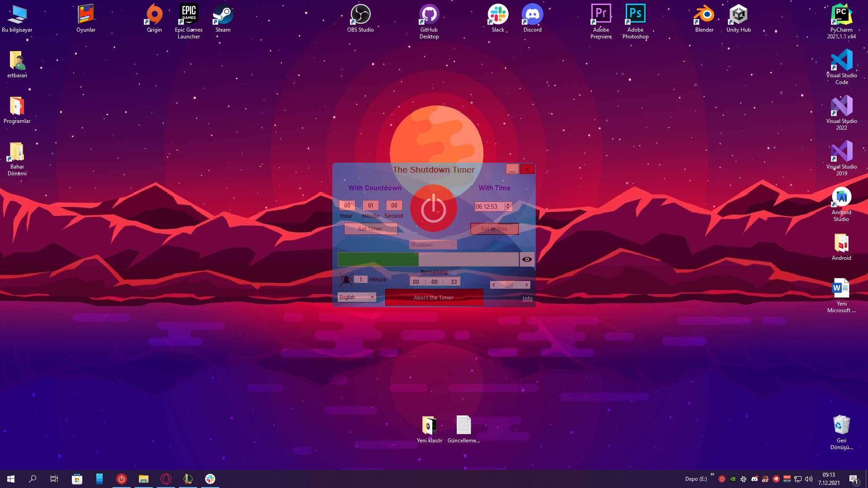Expand the hidden system tray chevron
Image resolution: width=868 pixels, height=488 pixels.
(712, 474)
